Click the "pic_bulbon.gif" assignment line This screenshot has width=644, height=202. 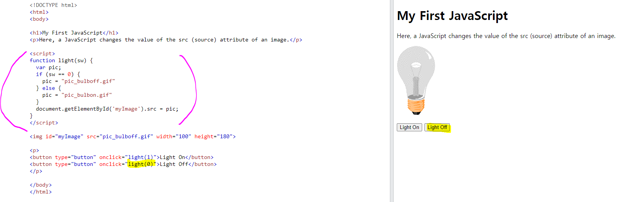point(77,95)
